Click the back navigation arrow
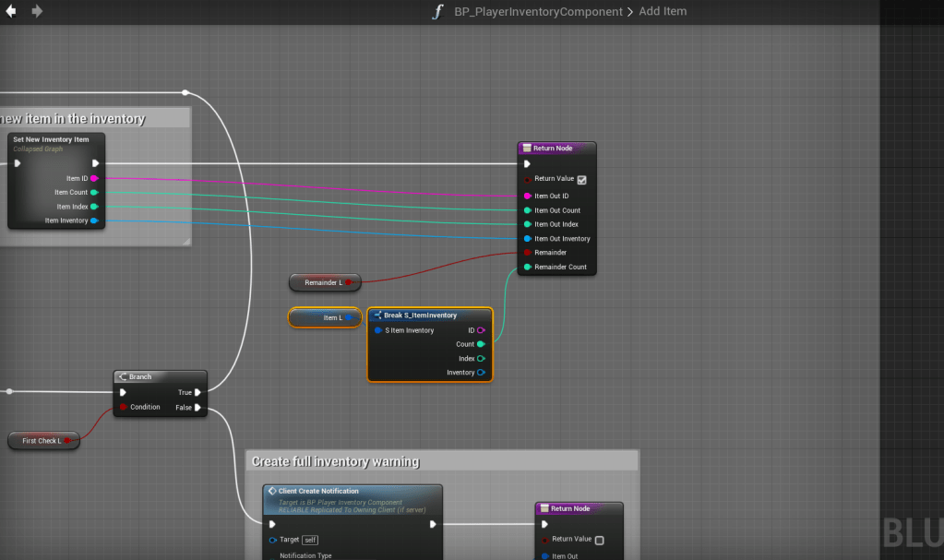This screenshot has height=560, width=944. pyautogui.click(x=11, y=11)
